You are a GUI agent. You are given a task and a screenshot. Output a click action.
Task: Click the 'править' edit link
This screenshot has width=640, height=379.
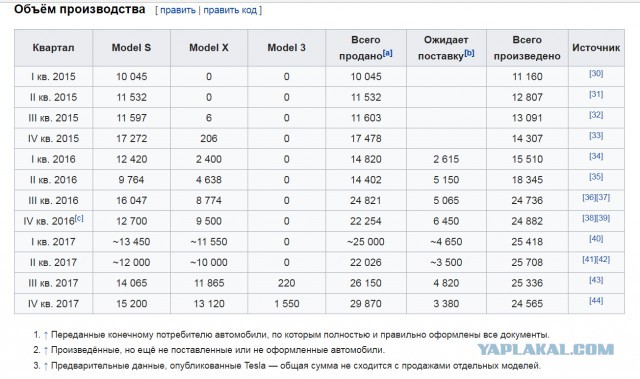[x=178, y=10]
